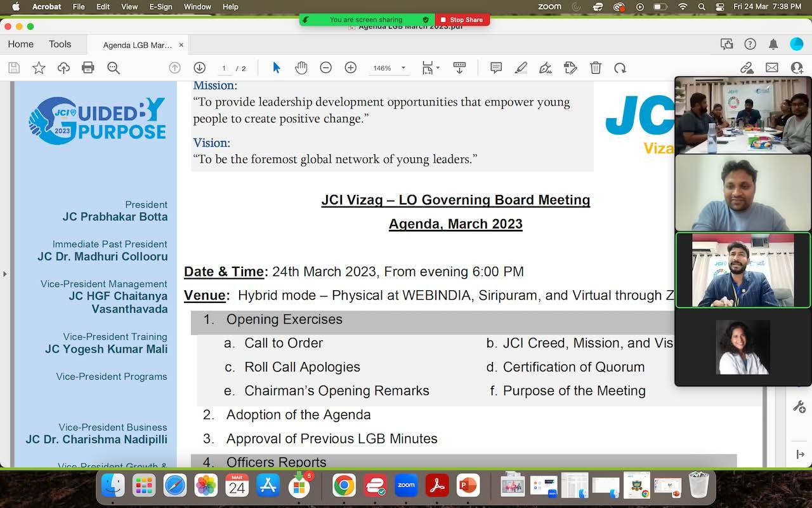Open the fit page options dropdown
This screenshot has height=508, width=812.
point(431,68)
